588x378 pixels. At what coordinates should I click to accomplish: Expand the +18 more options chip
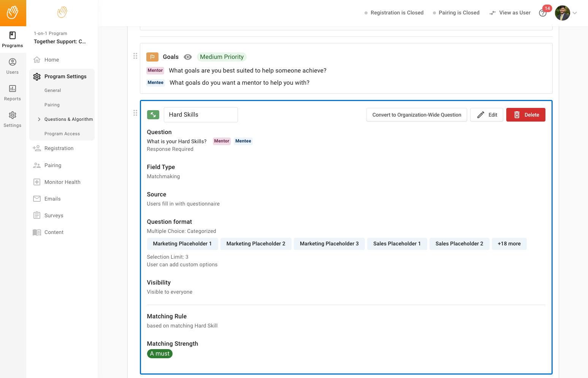point(509,244)
